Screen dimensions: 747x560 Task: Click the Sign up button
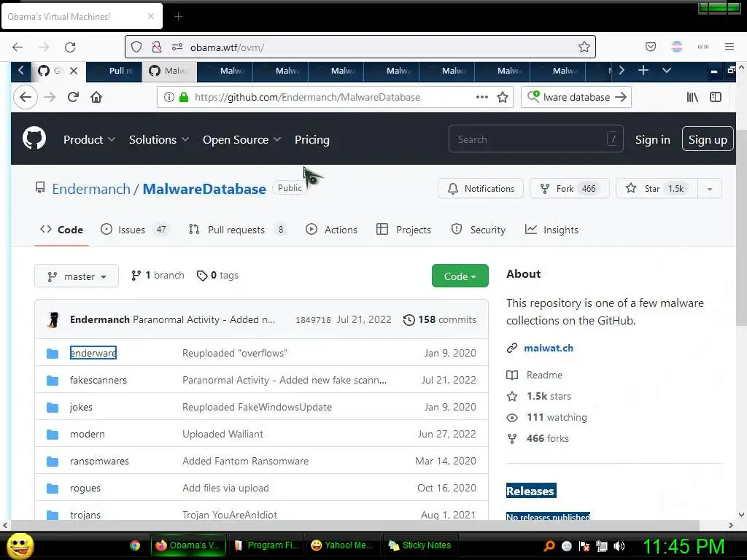pyautogui.click(x=708, y=139)
